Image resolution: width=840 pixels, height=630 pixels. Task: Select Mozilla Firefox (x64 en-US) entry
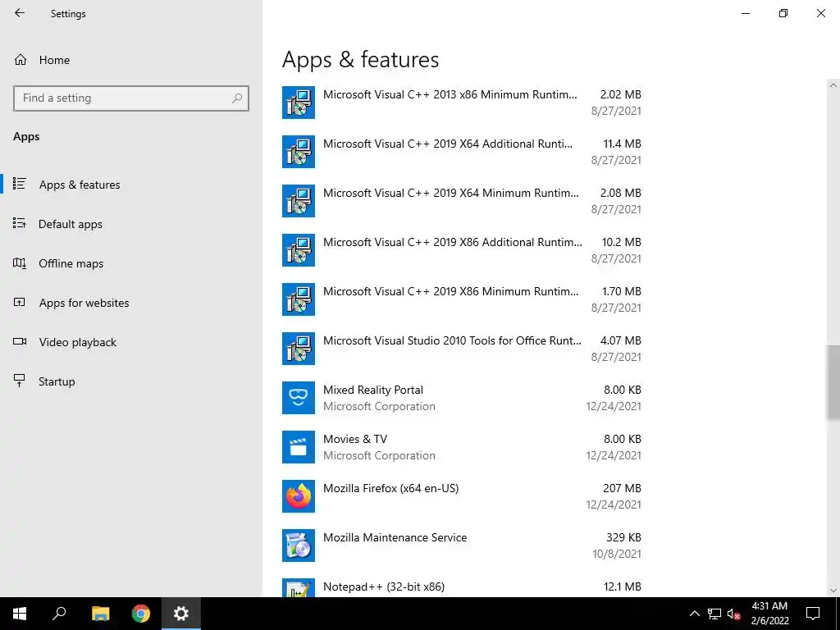pyautogui.click(x=462, y=496)
